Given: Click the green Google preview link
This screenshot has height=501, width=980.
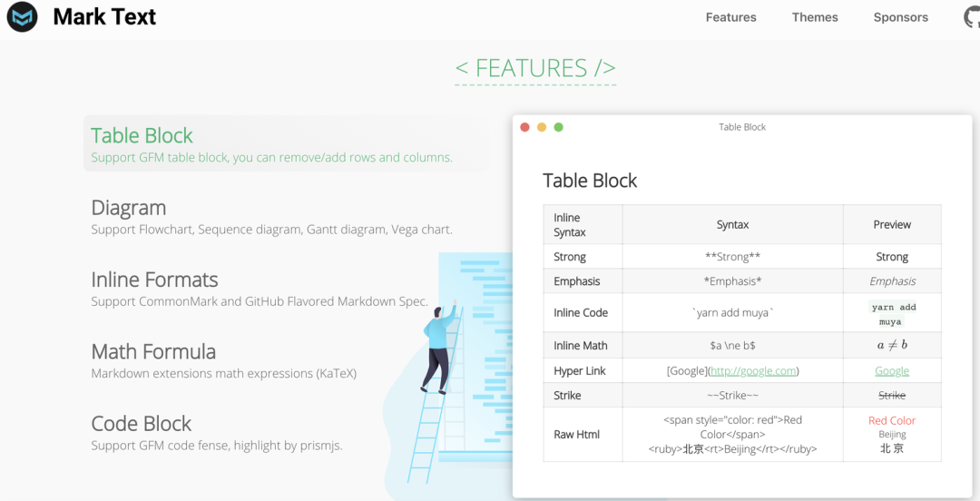Looking at the screenshot, I should 892,371.
